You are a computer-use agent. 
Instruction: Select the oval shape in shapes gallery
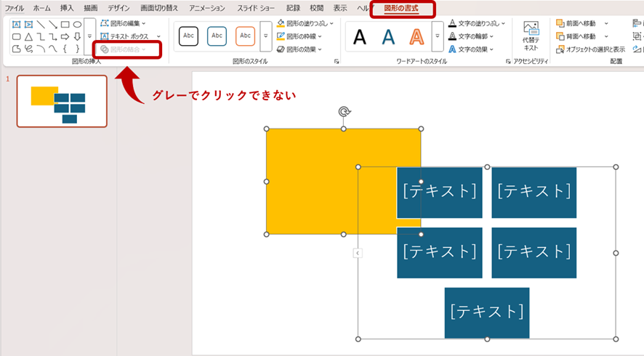pos(77,24)
